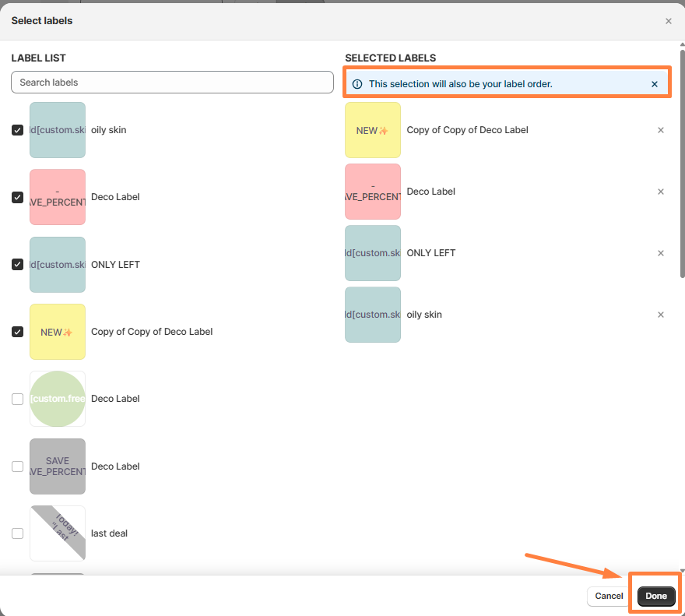Click the Done button
Image resolution: width=685 pixels, height=616 pixels.
pyautogui.click(x=655, y=596)
